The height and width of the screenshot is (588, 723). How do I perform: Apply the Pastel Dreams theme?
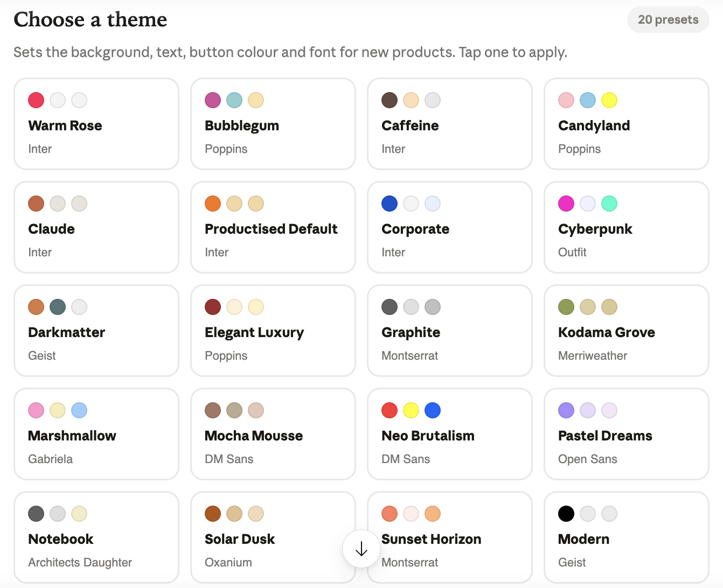[x=627, y=434]
